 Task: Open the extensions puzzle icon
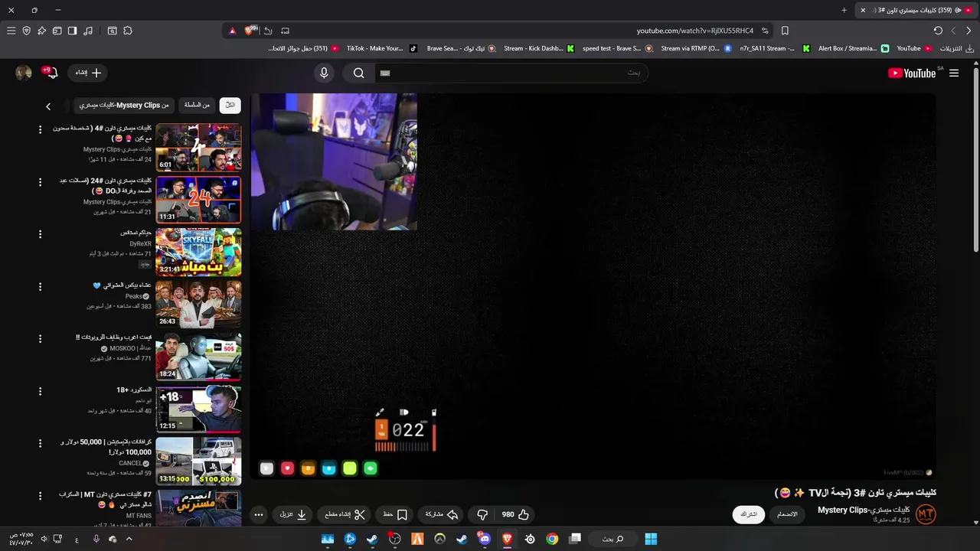pos(128,31)
